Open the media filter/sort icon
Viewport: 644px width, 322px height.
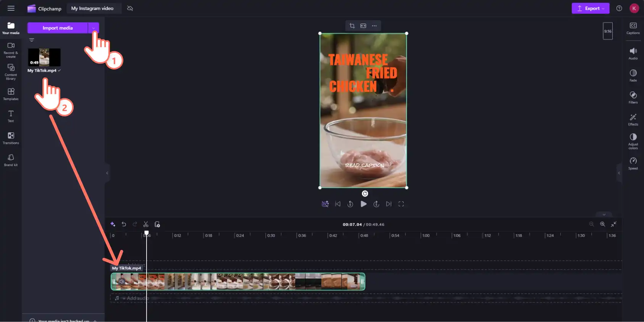pos(32,40)
